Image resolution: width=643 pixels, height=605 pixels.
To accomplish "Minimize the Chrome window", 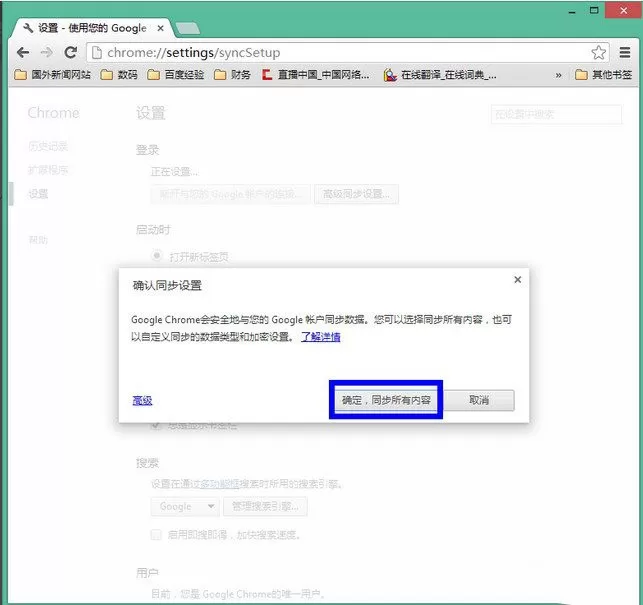I will [x=572, y=11].
